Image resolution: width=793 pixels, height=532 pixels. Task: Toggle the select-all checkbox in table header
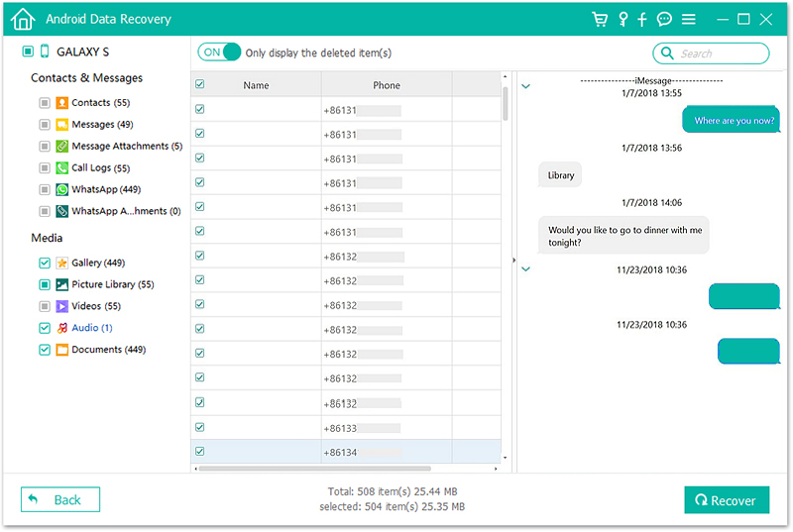point(200,84)
